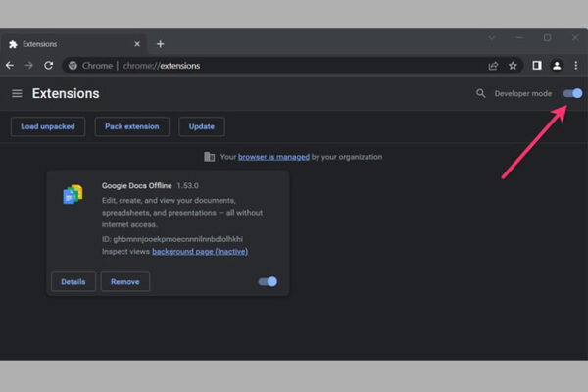Image resolution: width=588 pixels, height=392 pixels.
Task: Open a new tab with plus button
Action: click(x=161, y=44)
